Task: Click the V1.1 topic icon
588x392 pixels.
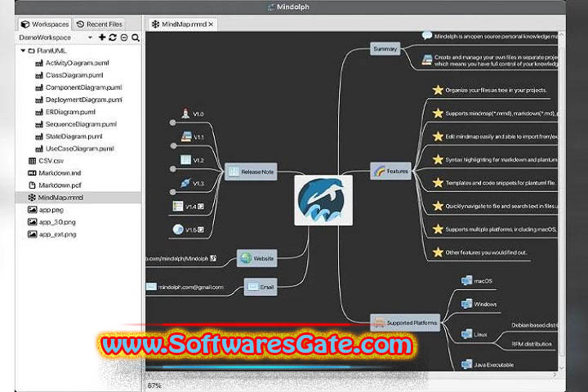Action: [186, 137]
